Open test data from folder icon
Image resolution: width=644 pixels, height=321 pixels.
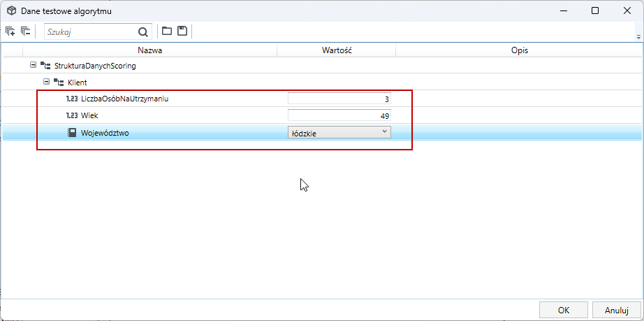click(167, 31)
